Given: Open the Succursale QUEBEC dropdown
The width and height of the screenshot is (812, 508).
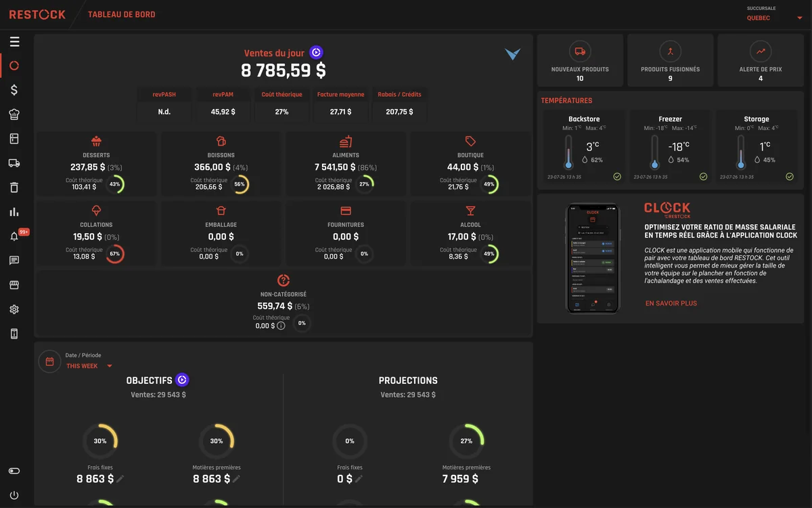Looking at the screenshot, I should pos(774,18).
